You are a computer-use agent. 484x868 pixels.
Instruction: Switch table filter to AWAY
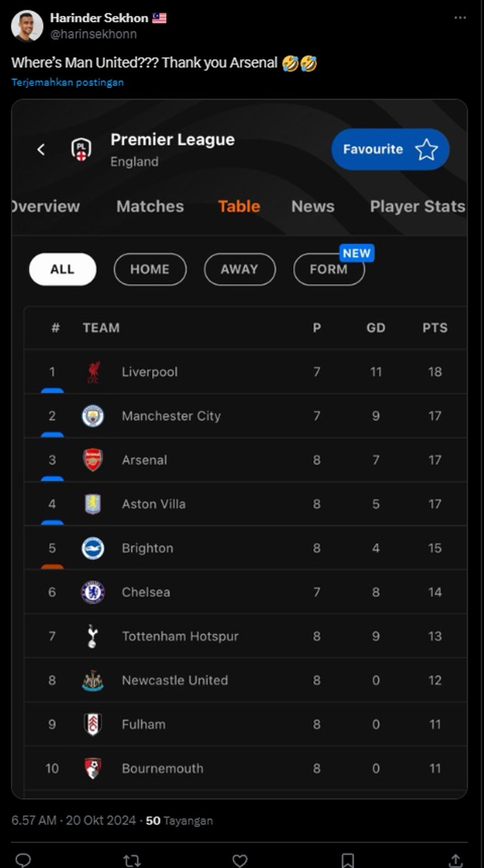(239, 270)
